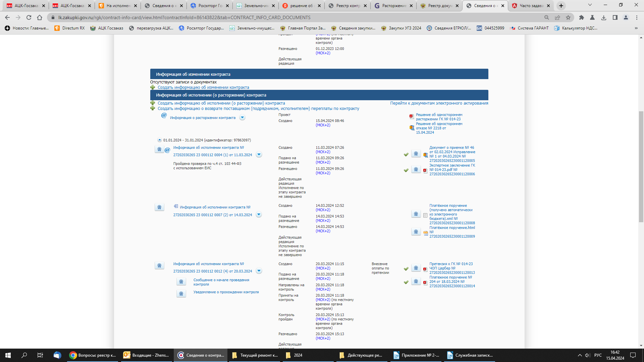Switch to the Часто задаваемые browser tab
The image size is (644, 362).
pyautogui.click(x=530, y=6)
